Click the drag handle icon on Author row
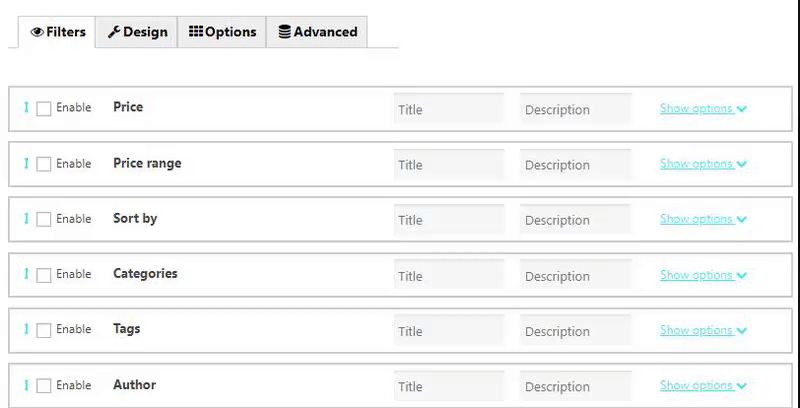The height and width of the screenshot is (408, 800). click(26, 385)
